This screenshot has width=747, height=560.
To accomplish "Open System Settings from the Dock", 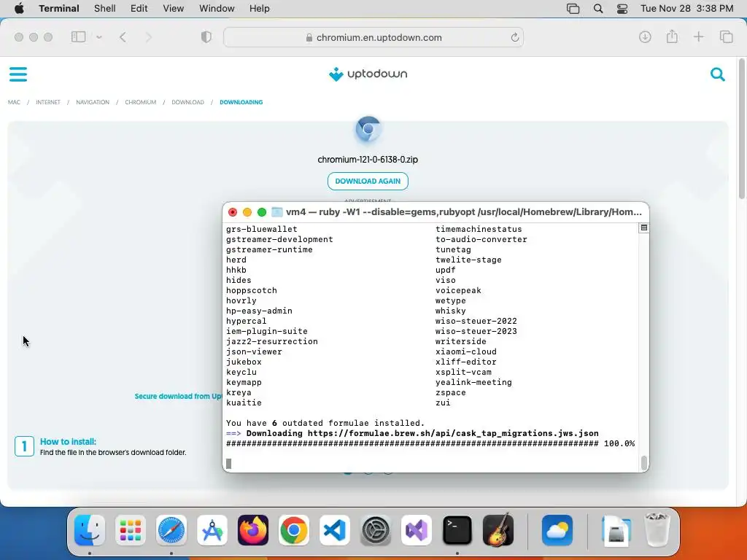I will point(376,530).
